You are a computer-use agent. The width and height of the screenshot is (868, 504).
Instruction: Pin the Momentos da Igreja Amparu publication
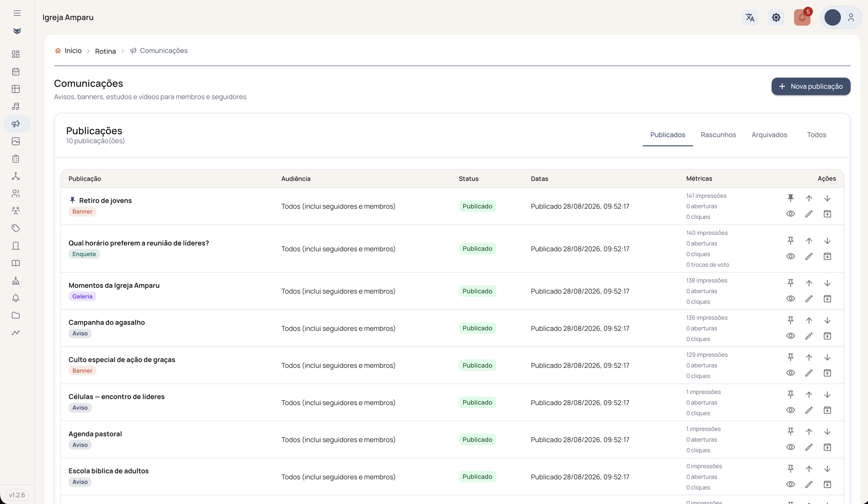[790, 283]
